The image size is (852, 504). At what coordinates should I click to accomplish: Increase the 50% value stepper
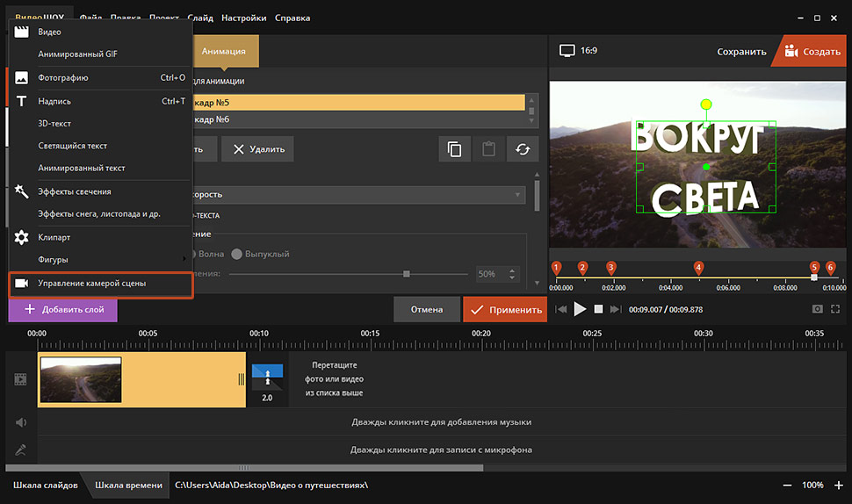pos(513,270)
